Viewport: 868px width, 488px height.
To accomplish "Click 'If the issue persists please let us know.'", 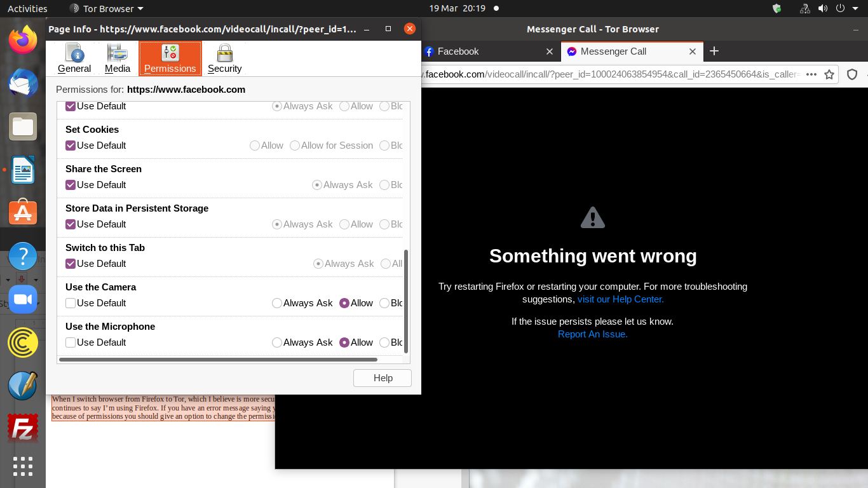I will click(x=592, y=322).
